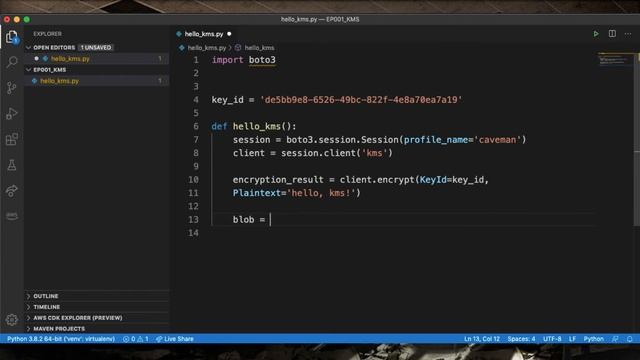Open the AWS toolkit view
640x360 pixels.
pos(12,216)
